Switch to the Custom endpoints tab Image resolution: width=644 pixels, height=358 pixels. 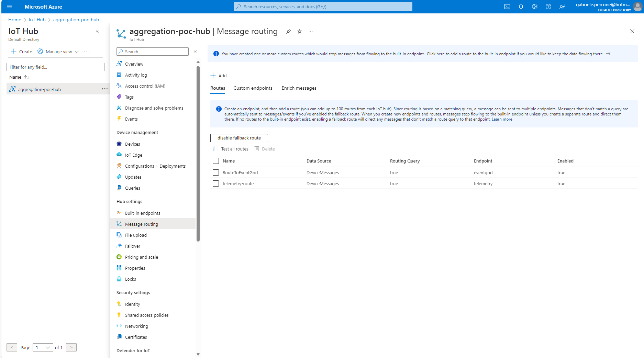[x=253, y=88]
